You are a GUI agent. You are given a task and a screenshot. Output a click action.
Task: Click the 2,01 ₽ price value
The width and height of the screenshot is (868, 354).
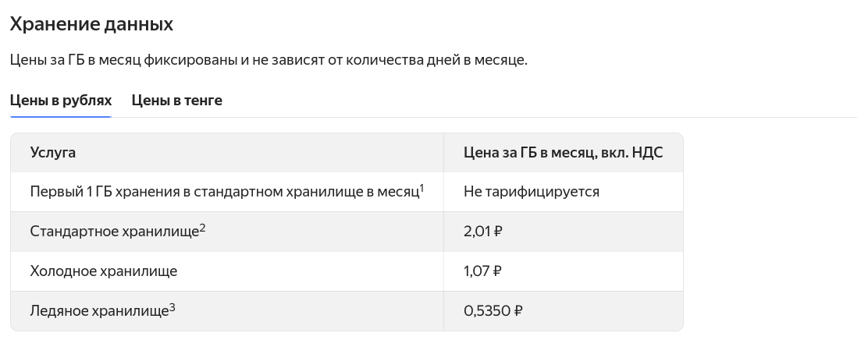click(482, 232)
